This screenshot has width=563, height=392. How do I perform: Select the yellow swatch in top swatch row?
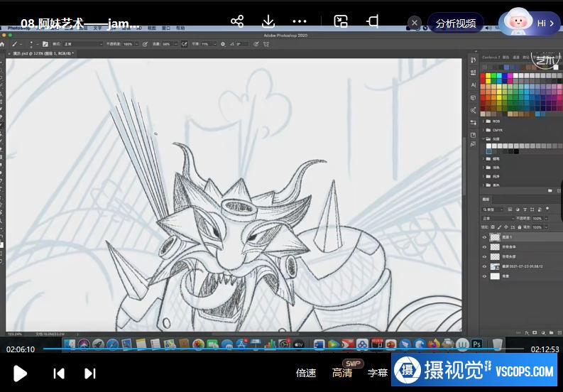pyautogui.click(x=488, y=76)
